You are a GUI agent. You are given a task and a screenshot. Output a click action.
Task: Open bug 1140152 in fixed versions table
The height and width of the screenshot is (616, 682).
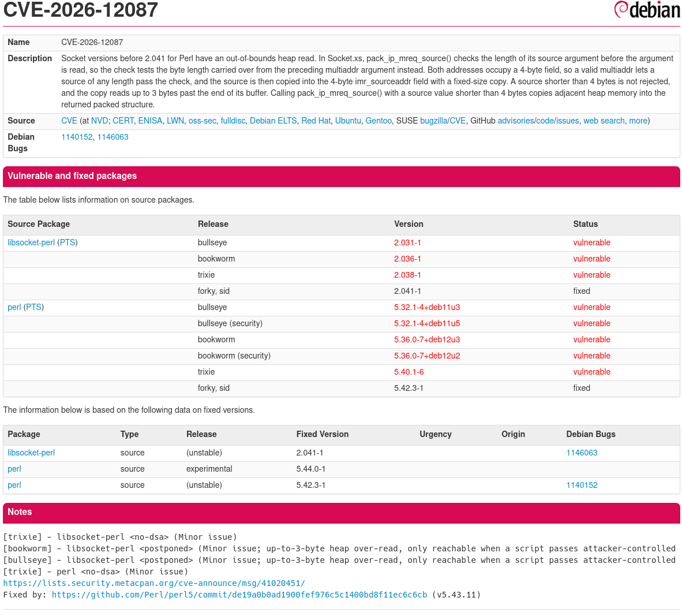click(582, 485)
